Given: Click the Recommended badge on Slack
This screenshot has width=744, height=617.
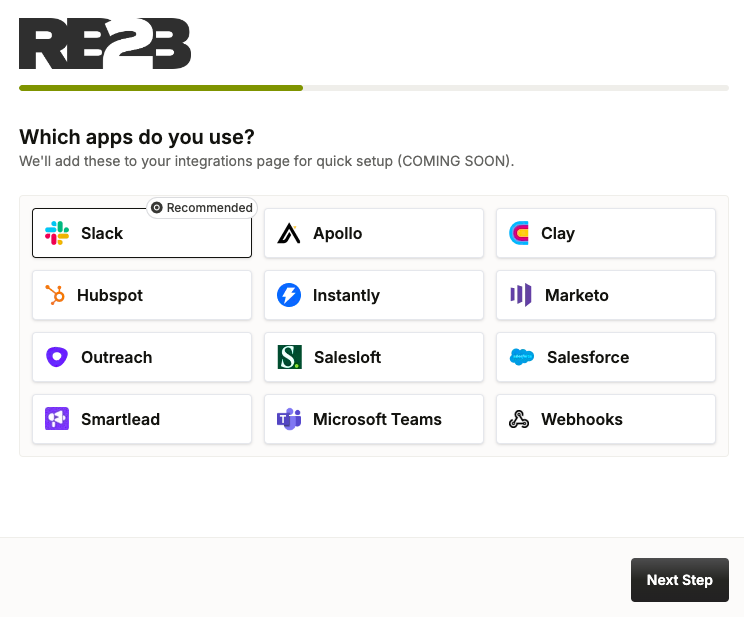Looking at the screenshot, I should click(202, 208).
